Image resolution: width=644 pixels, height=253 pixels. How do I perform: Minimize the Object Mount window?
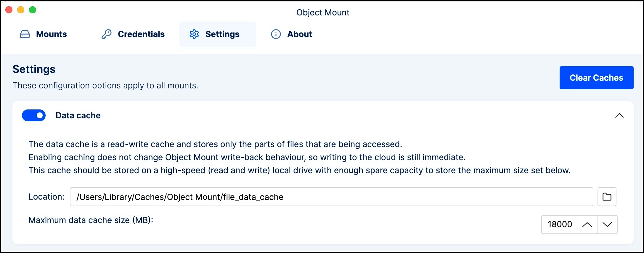(x=21, y=10)
